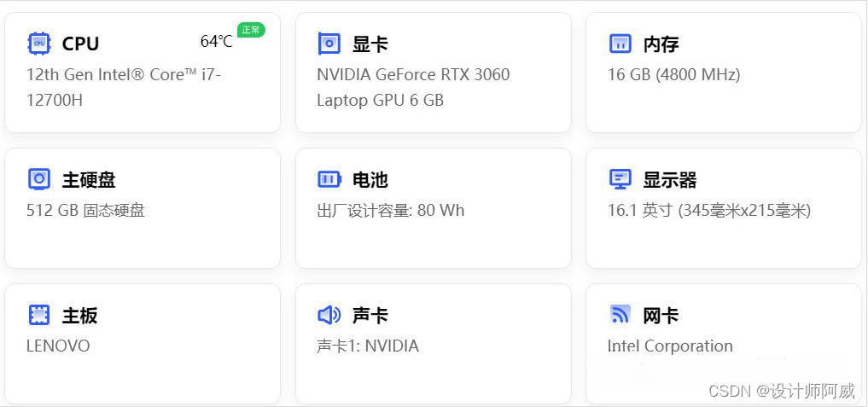Click the 512 GB 固态硬盘 value
This screenshot has height=407, width=868.
[86, 211]
